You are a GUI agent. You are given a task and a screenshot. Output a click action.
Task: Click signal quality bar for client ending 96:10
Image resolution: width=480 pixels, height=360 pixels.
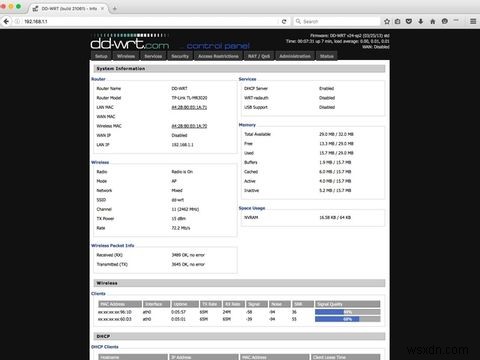point(347,312)
